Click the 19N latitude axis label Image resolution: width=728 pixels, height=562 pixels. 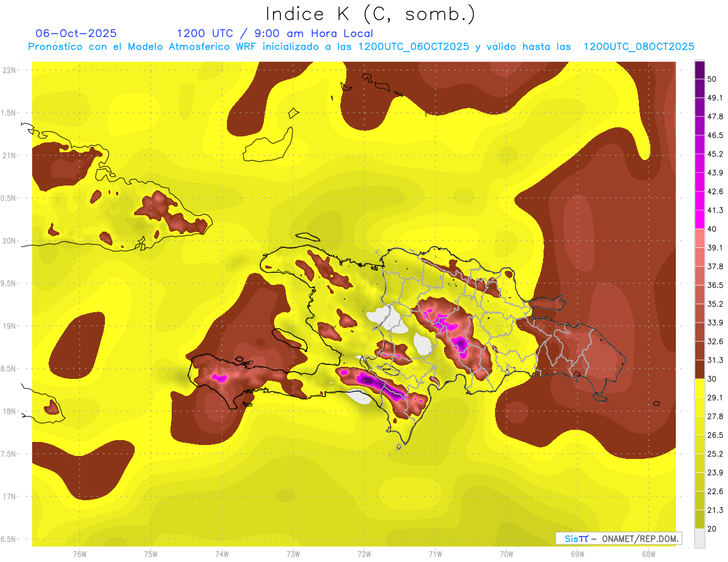tap(10, 326)
